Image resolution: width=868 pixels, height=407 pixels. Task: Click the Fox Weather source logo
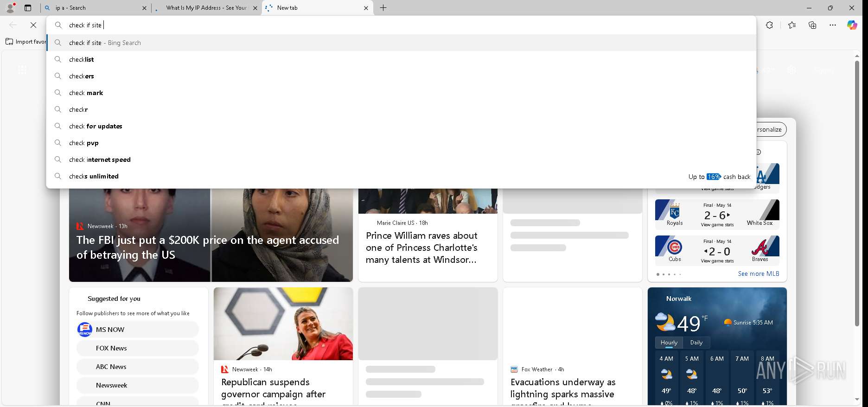pyautogui.click(x=514, y=369)
